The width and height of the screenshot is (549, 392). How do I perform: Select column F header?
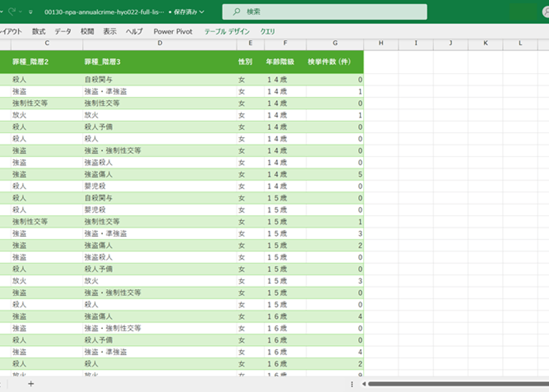pyautogui.click(x=285, y=43)
